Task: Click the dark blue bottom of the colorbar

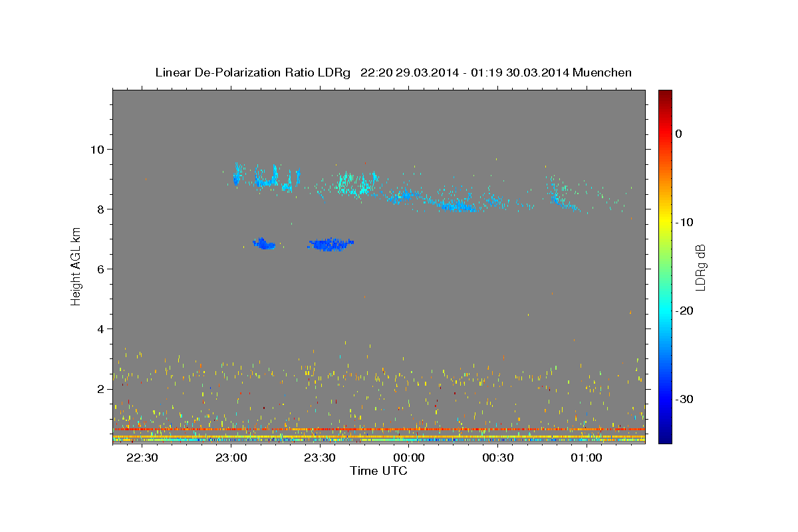Action: pyautogui.click(x=665, y=438)
